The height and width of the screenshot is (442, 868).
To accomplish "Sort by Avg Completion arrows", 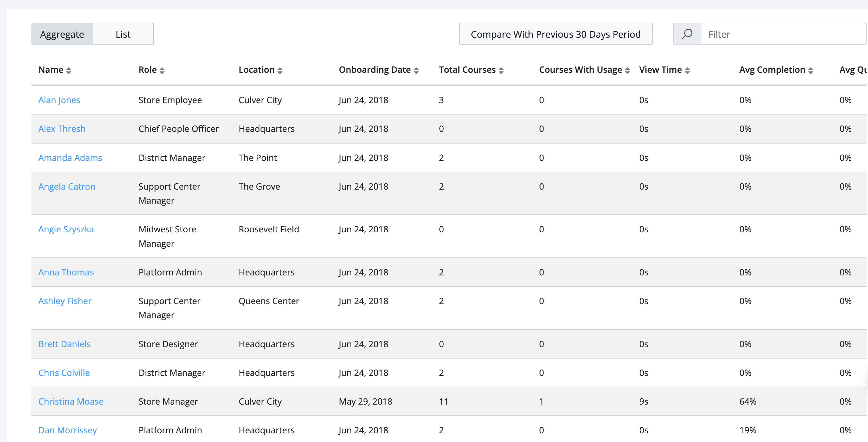I will 811,70.
